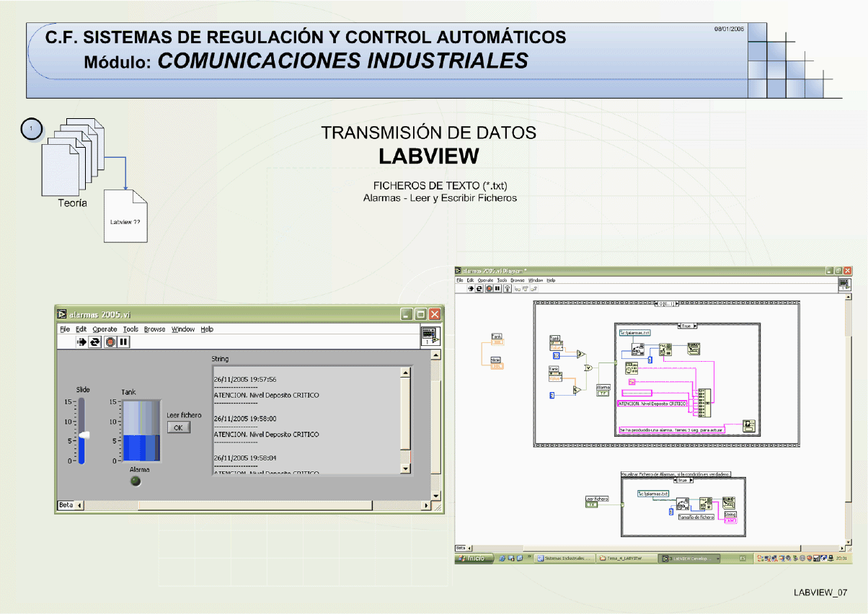868x614 pixels.
Task: Select the Alarma boolean terminal in diagram
Action: [x=603, y=393]
